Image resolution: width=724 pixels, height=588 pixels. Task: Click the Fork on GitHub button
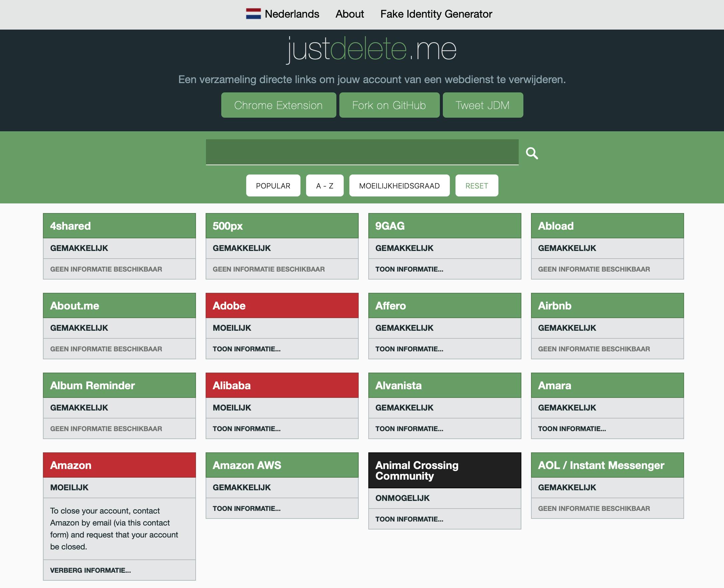coord(389,105)
